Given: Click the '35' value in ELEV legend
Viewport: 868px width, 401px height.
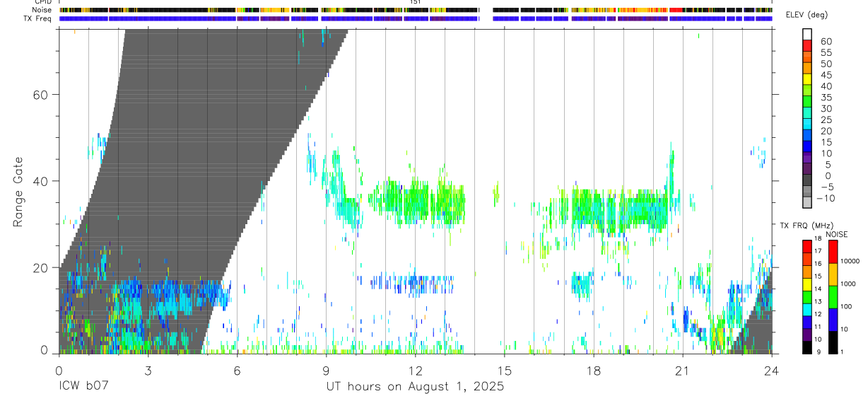Looking at the screenshot, I should point(826,98).
